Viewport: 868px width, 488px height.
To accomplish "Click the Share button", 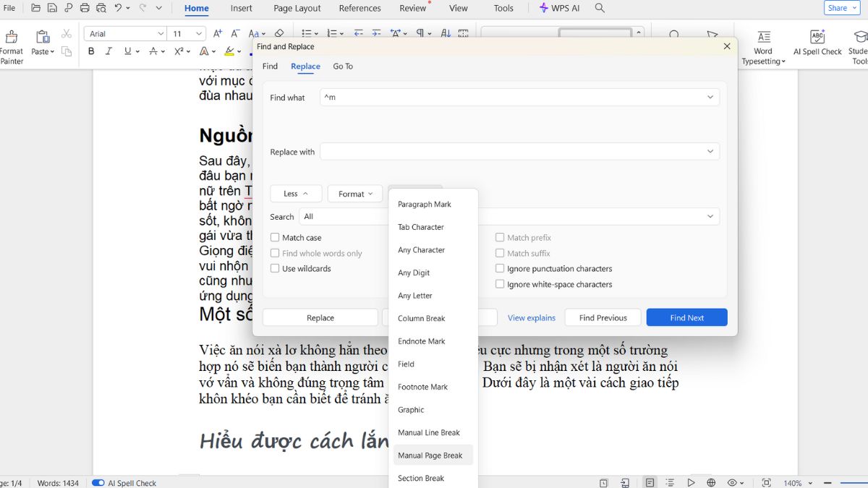I will tap(842, 8).
